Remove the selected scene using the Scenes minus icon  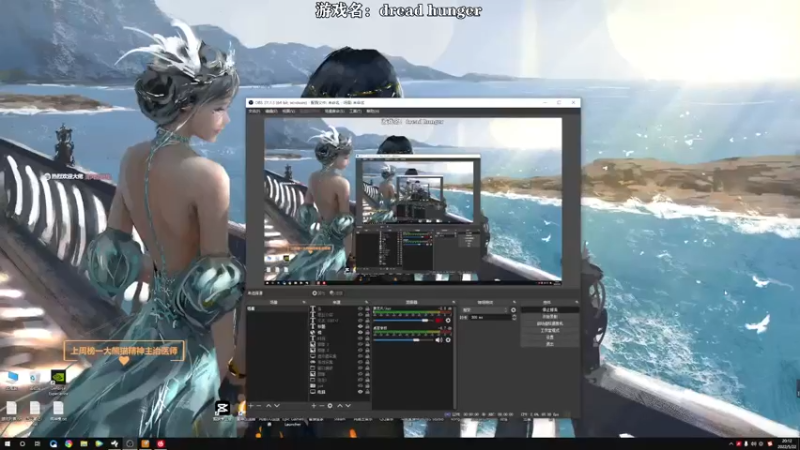pyautogui.click(x=259, y=406)
